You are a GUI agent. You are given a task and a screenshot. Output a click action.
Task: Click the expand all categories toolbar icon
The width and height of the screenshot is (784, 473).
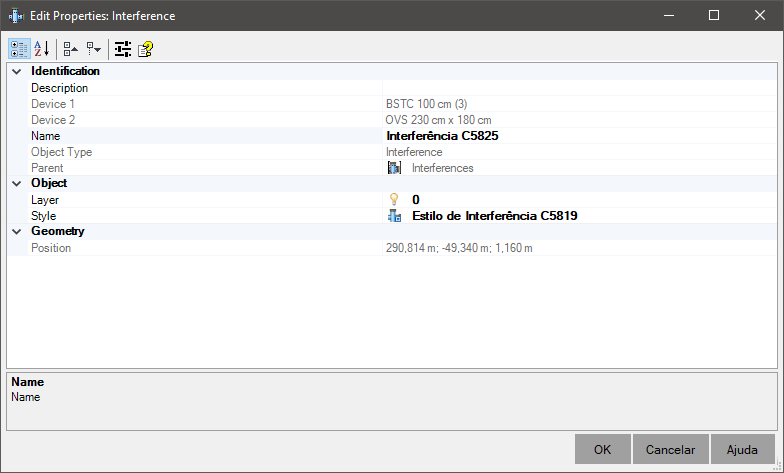tap(94, 49)
